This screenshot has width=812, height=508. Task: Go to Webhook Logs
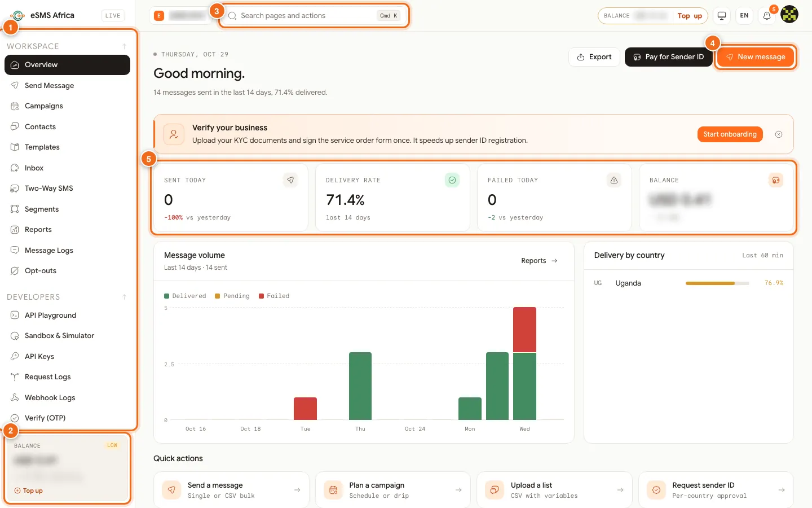coord(67,397)
